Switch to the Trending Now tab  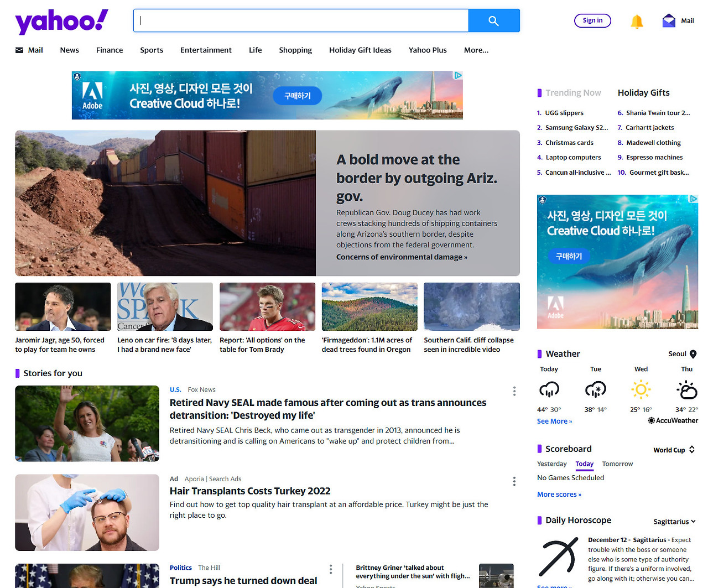click(x=573, y=93)
